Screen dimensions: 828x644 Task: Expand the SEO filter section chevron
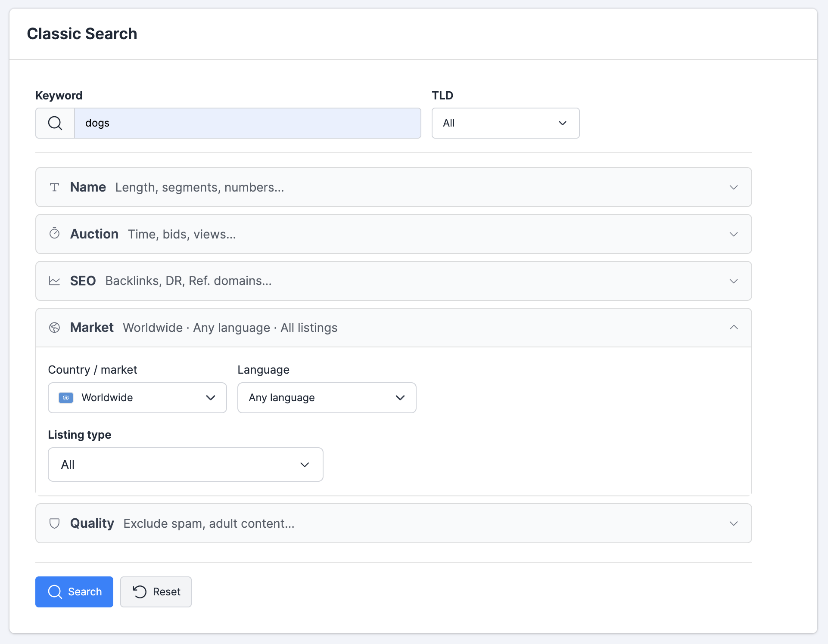(x=734, y=281)
